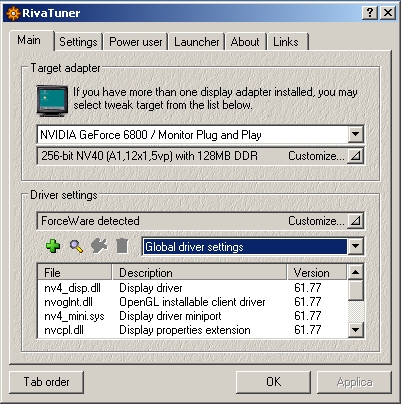The image size is (401, 404).
Task: Click the file list scroll down arrow
Action: [355, 330]
